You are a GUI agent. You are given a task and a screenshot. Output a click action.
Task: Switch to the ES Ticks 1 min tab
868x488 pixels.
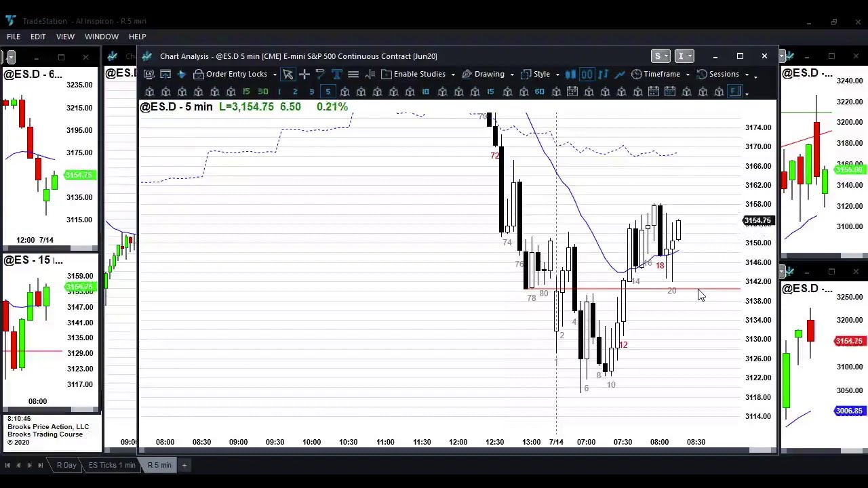click(x=112, y=465)
